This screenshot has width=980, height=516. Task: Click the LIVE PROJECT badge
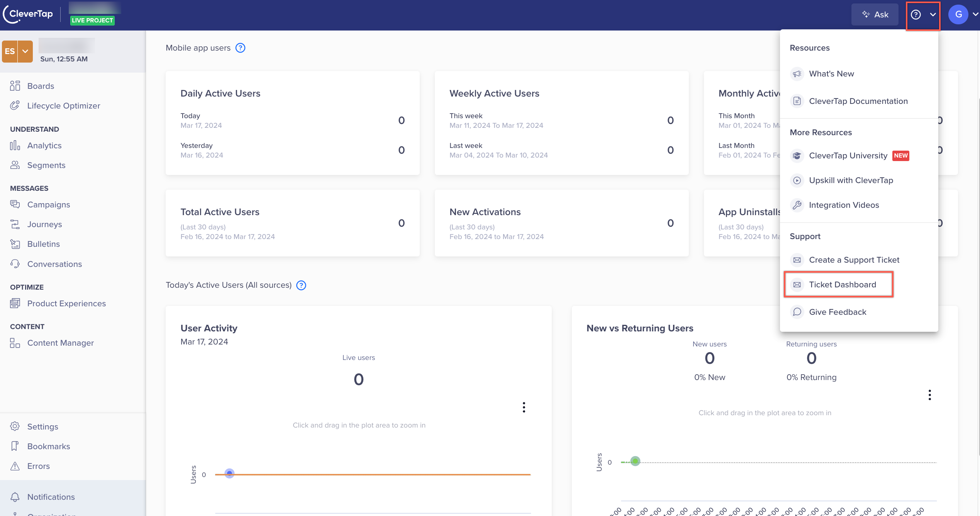92,20
